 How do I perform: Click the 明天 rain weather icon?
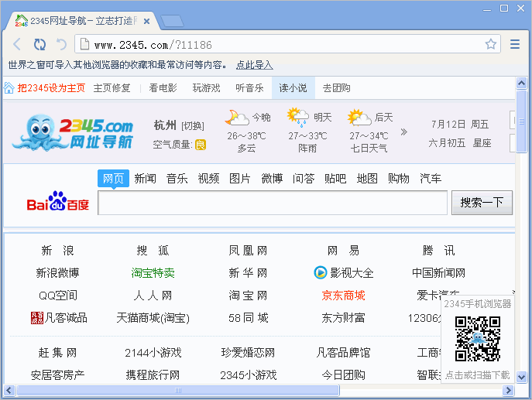tap(298, 118)
